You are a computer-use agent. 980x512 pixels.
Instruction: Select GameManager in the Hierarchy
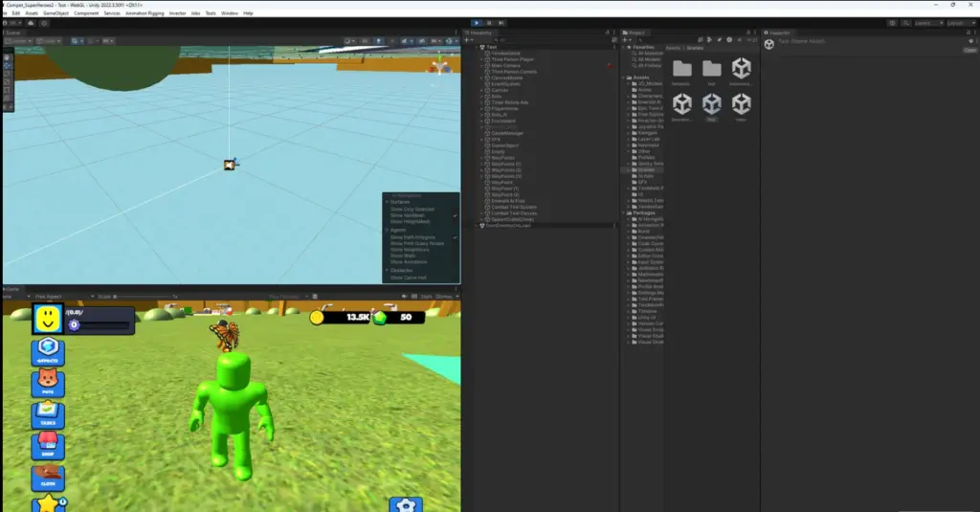pos(507,133)
